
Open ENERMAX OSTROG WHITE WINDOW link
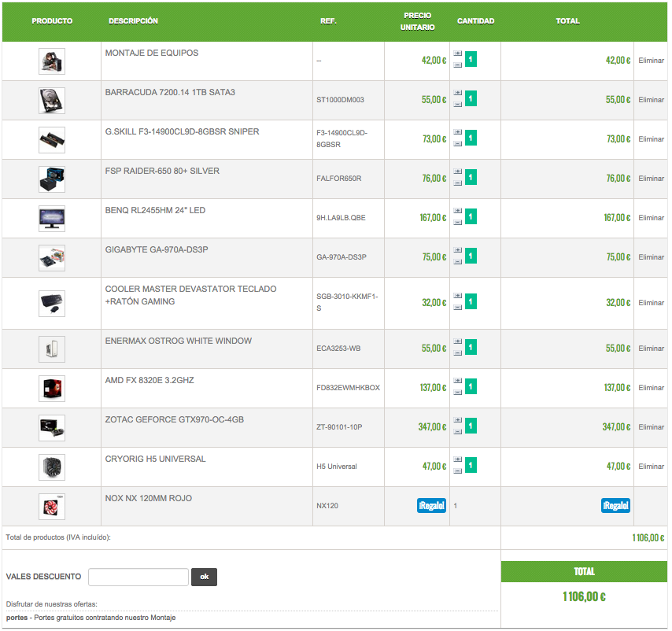[179, 341]
